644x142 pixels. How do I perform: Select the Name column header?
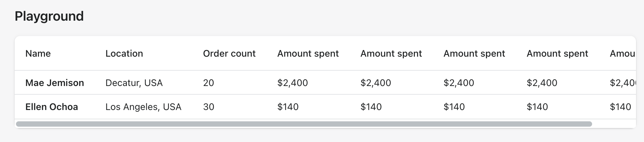[38, 54]
